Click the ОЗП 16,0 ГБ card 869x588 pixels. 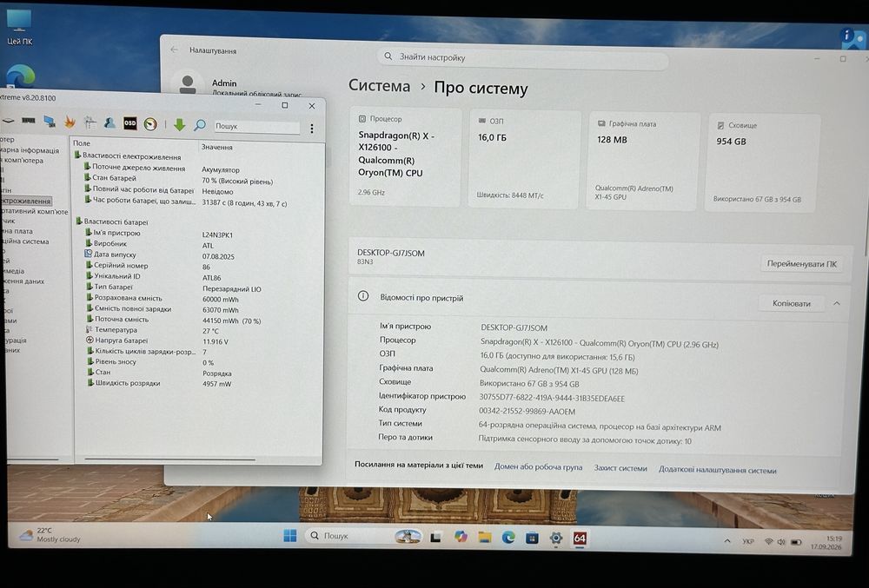(524, 160)
